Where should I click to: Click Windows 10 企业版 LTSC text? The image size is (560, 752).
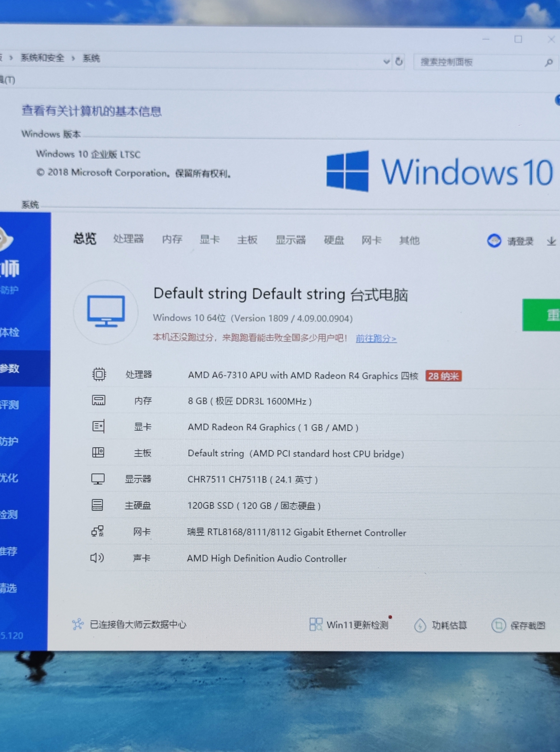pos(88,154)
